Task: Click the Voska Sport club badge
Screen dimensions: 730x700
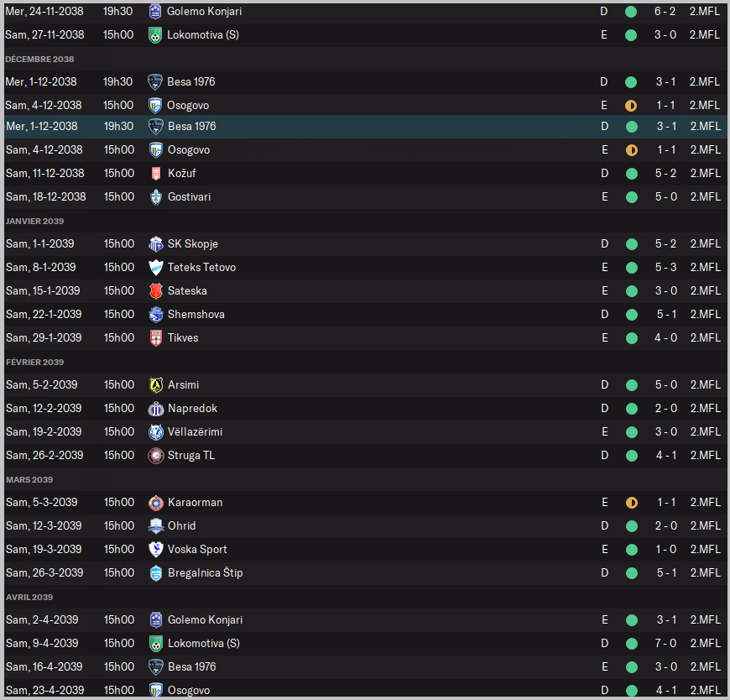Action: 155,550
